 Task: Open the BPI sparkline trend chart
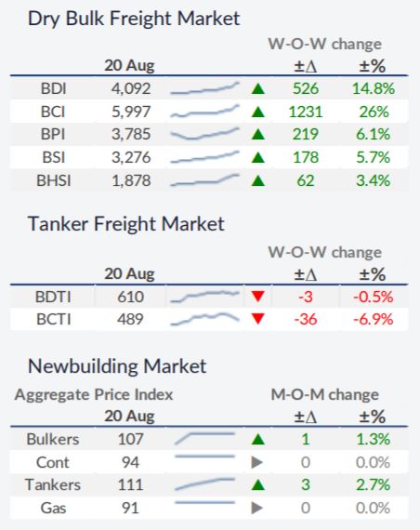click(x=204, y=134)
